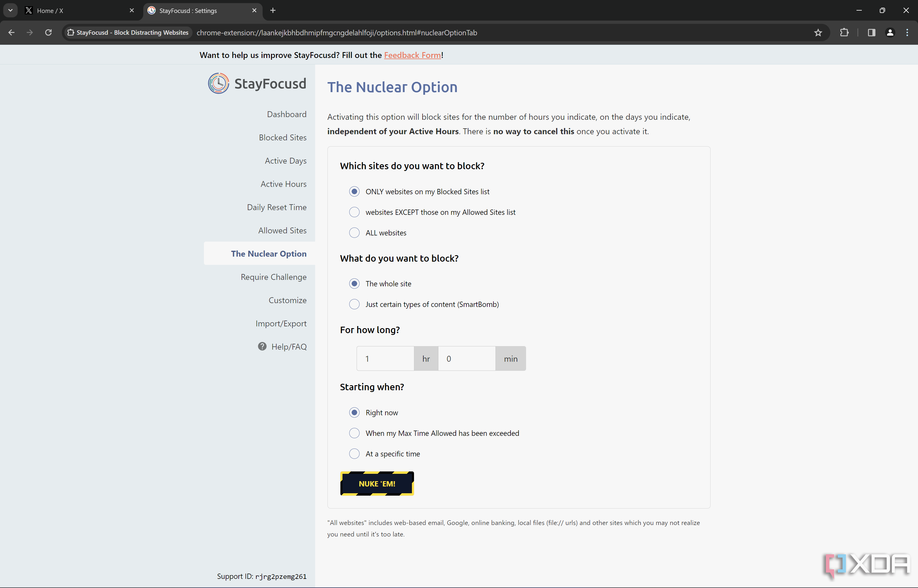Open Chrome three-dot menu
This screenshot has width=918, height=588.
coord(907,32)
